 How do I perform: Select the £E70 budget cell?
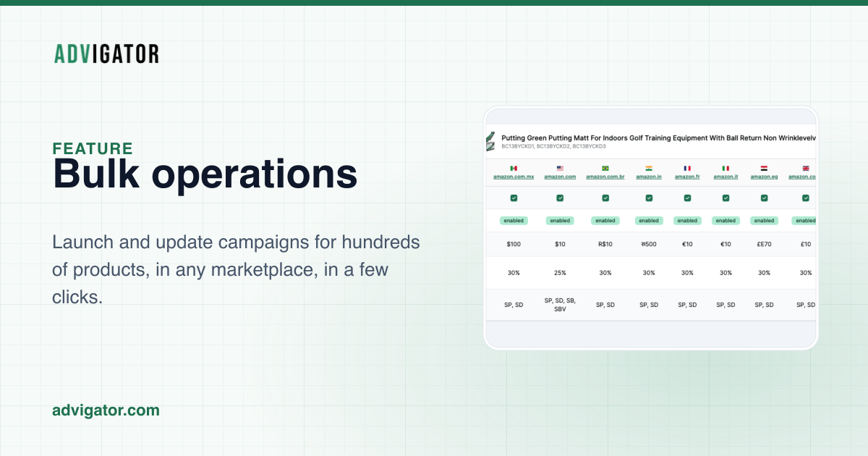(764, 244)
